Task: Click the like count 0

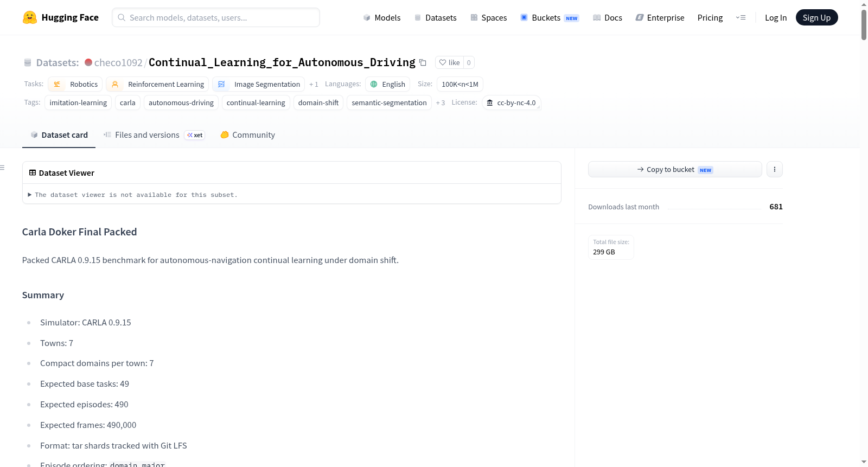Action: [469, 62]
